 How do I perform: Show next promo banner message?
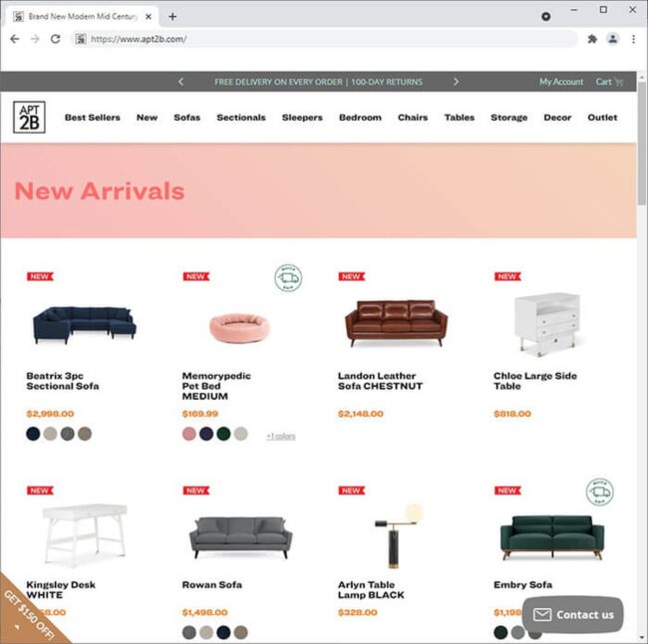pos(456,82)
